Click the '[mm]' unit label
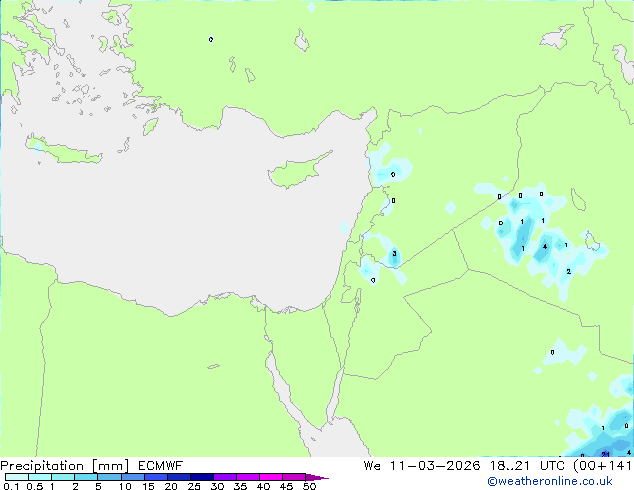This screenshot has width=634, height=490. coord(110,466)
